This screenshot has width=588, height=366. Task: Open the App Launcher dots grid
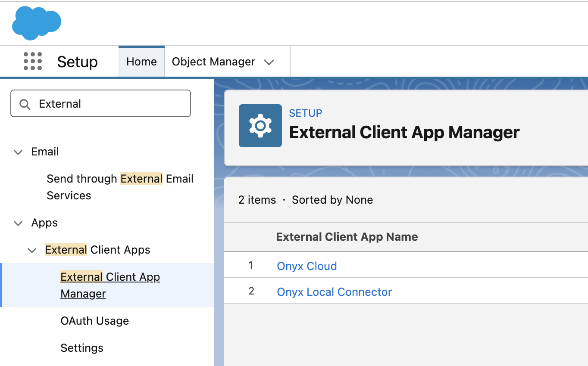[x=33, y=62]
